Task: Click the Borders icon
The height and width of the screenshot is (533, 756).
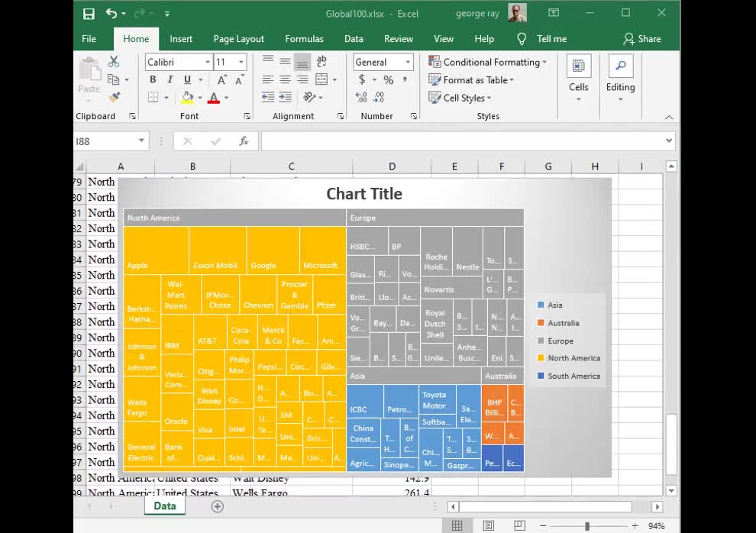Action: click(153, 97)
